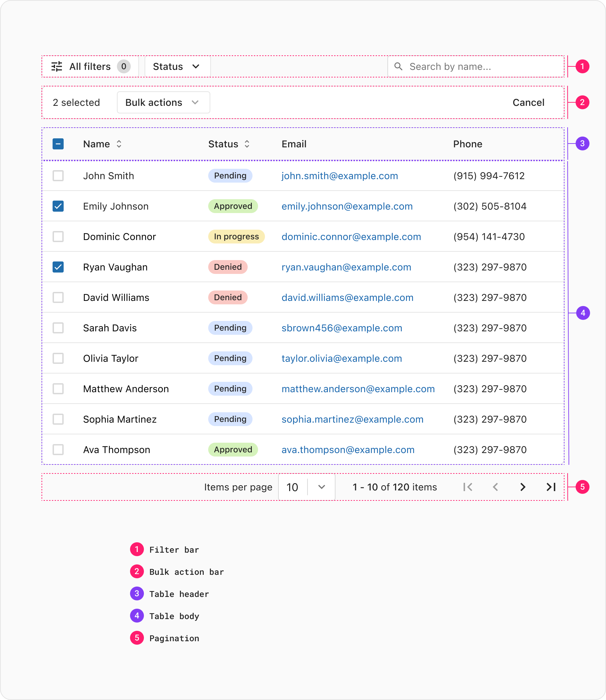Go to the first page
The width and height of the screenshot is (606, 700).
click(468, 487)
